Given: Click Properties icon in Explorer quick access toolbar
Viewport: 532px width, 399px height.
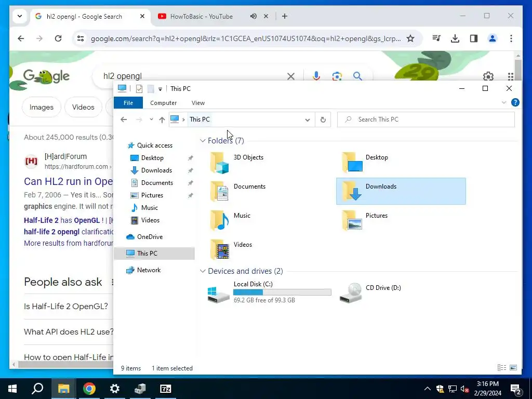Looking at the screenshot, I should pyautogui.click(x=139, y=88).
